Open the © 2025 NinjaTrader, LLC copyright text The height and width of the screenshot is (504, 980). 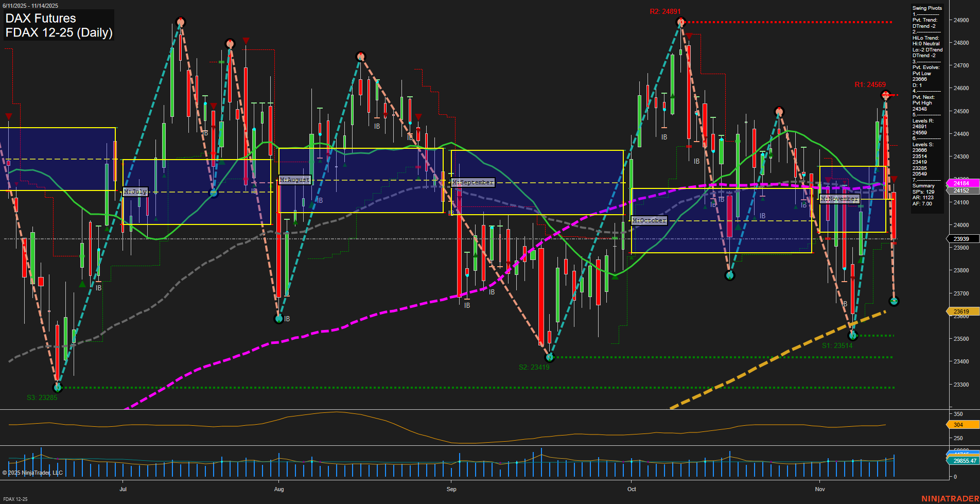click(32, 472)
